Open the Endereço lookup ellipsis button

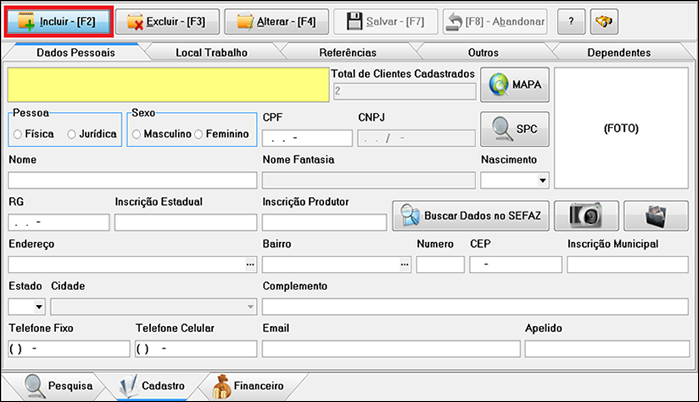[x=249, y=264]
